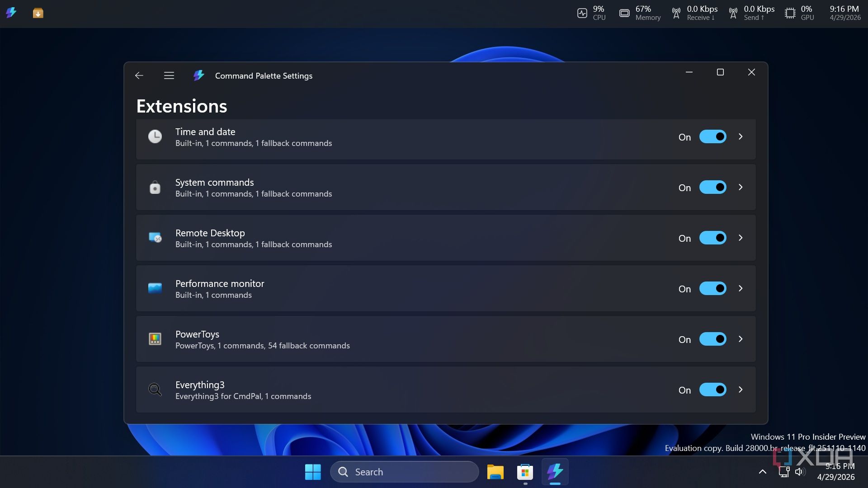Expand the PowerToys row chevron

pyautogui.click(x=741, y=339)
